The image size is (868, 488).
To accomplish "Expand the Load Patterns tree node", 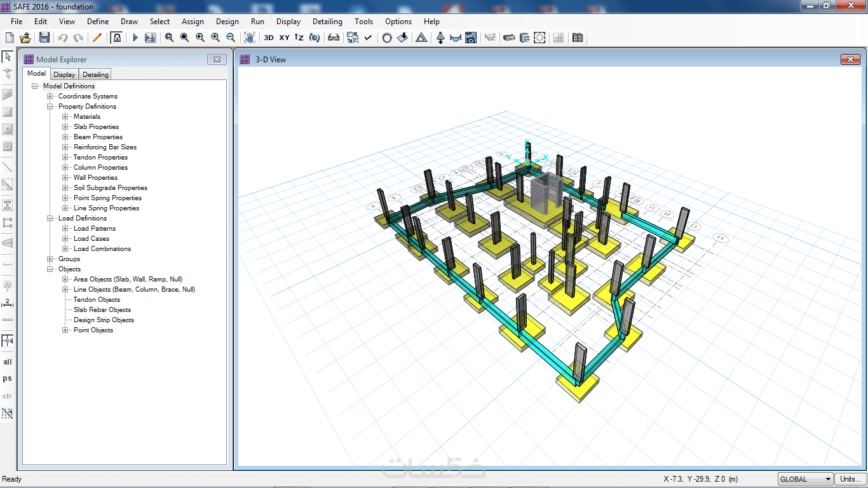I will pos(65,229).
